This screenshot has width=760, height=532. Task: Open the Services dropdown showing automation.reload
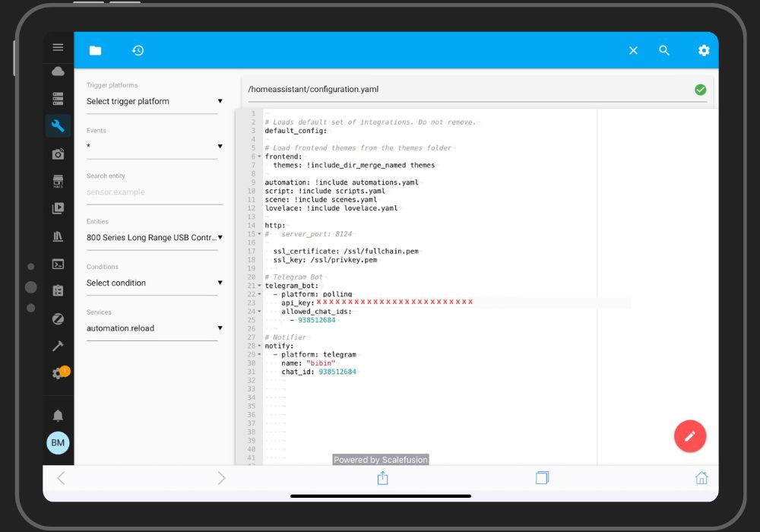tap(152, 328)
